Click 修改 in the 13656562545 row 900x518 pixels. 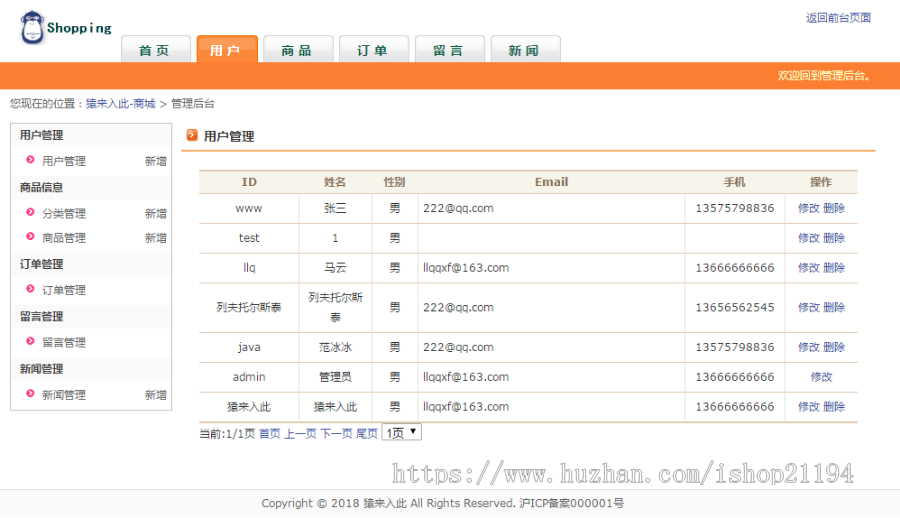(809, 307)
